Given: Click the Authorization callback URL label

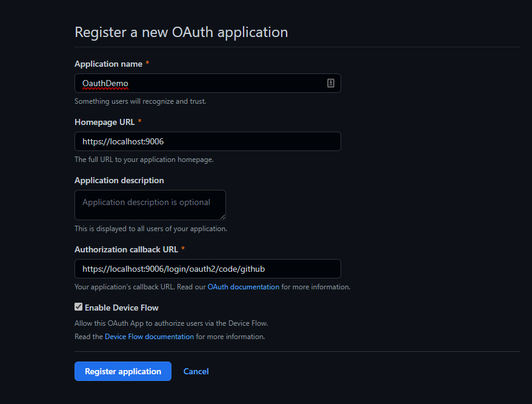Looking at the screenshot, I should (x=126, y=250).
